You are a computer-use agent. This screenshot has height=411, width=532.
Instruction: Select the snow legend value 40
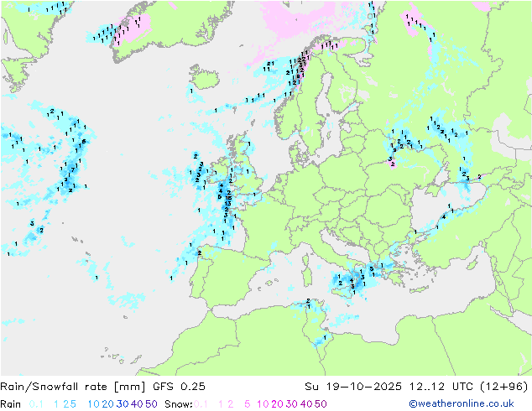pyautogui.click(x=306, y=404)
